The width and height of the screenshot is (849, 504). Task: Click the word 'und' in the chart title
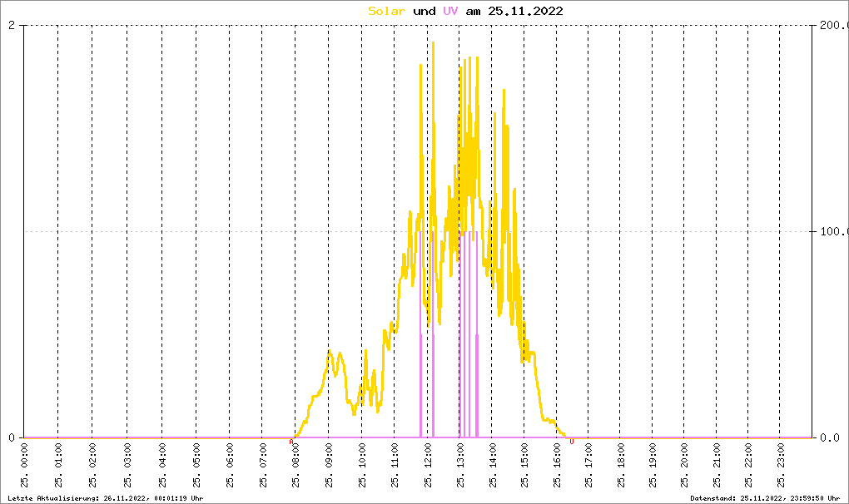point(424,11)
